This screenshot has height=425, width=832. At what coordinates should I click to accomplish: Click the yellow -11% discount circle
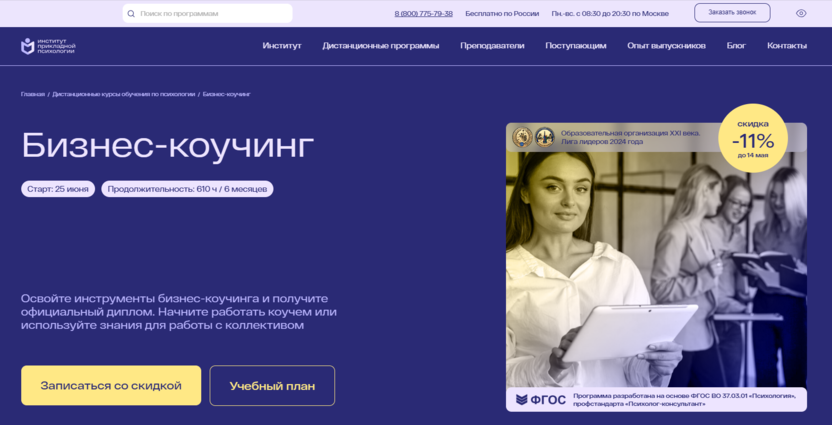pyautogui.click(x=752, y=138)
